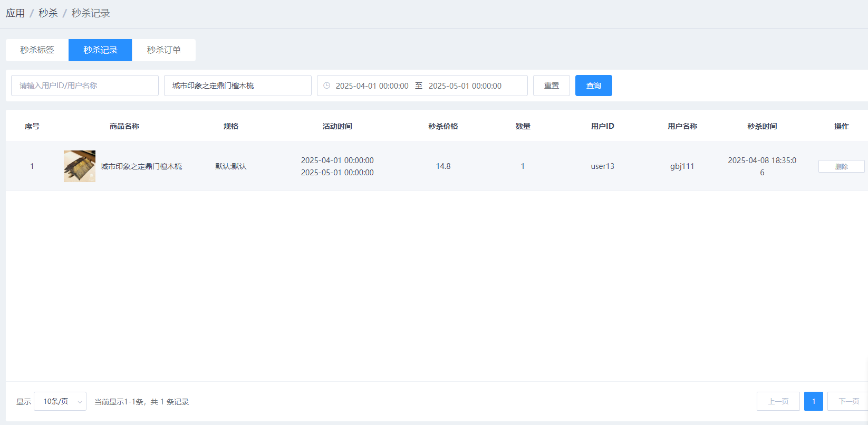Click the clock icon in date range field
The height and width of the screenshot is (425, 868).
(x=327, y=86)
